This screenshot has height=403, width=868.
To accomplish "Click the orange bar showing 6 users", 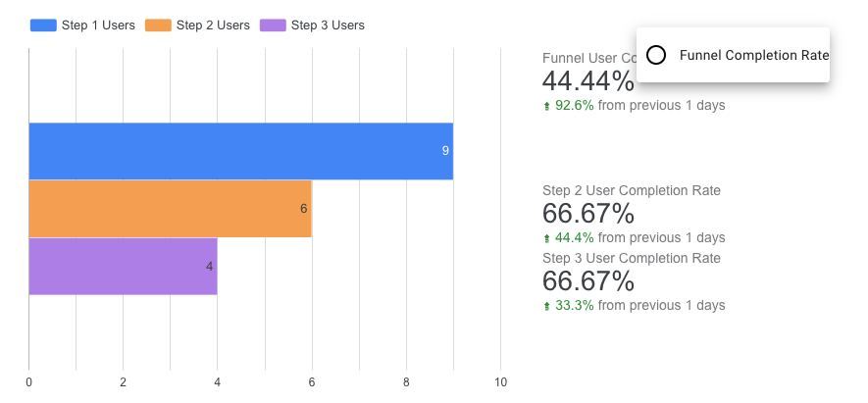I will click(170, 208).
